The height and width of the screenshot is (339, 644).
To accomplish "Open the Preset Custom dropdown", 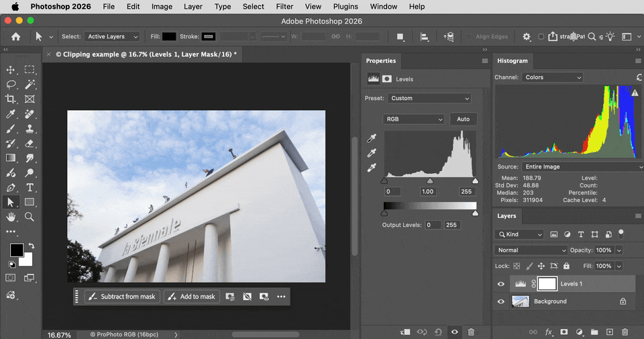I will click(429, 98).
